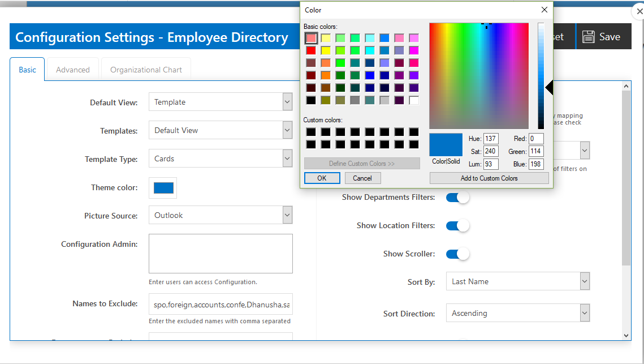This screenshot has height=364, width=644.
Task: Click Add to Custom Colors
Action: click(x=489, y=178)
